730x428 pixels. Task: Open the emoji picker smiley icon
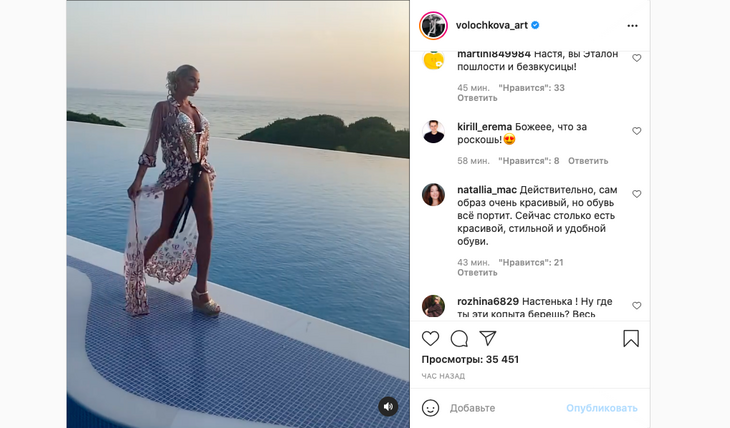430,408
